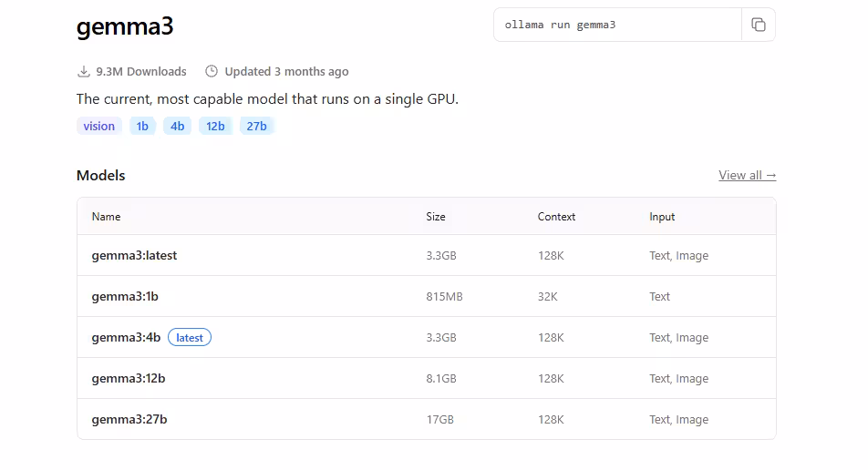Click the Models section heading
The height and width of the screenshot is (470, 868).
(x=100, y=175)
